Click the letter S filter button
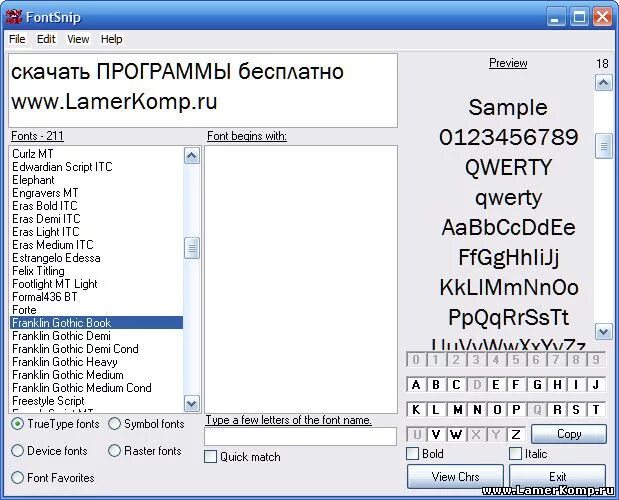619x500 pixels. (x=576, y=410)
